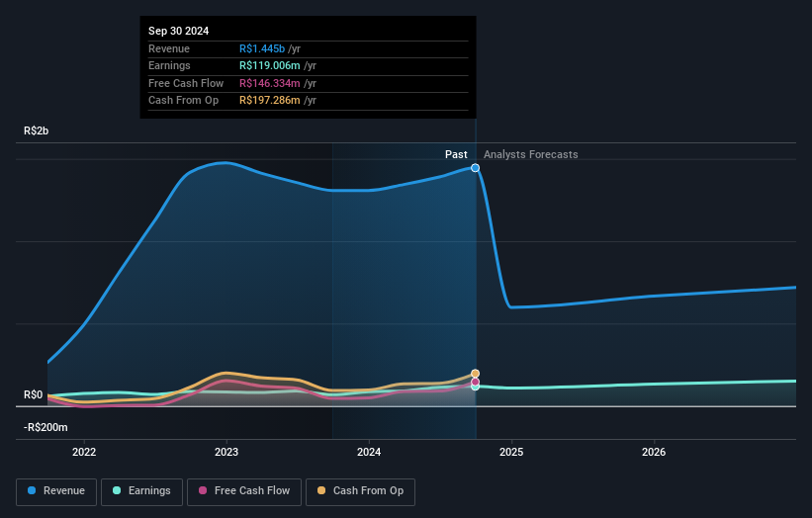This screenshot has height=518, width=812.
Task: Toggle the Revenue series in legend
Action: 56,491
